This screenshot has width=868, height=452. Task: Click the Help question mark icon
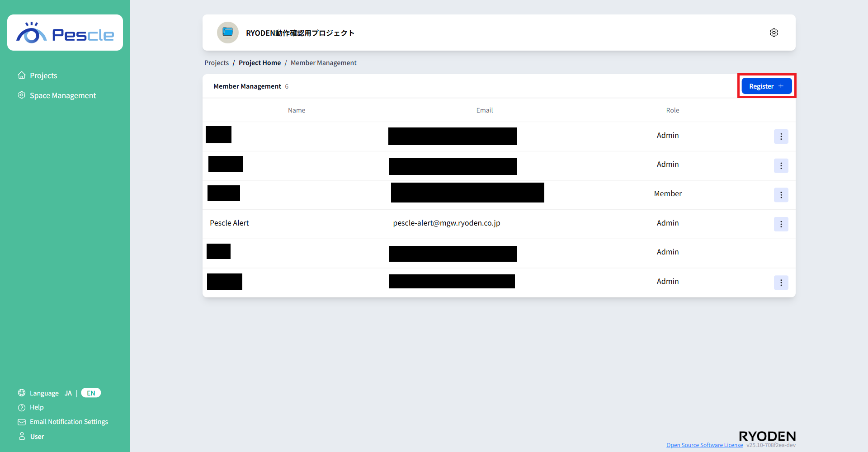tap(21, 407)
